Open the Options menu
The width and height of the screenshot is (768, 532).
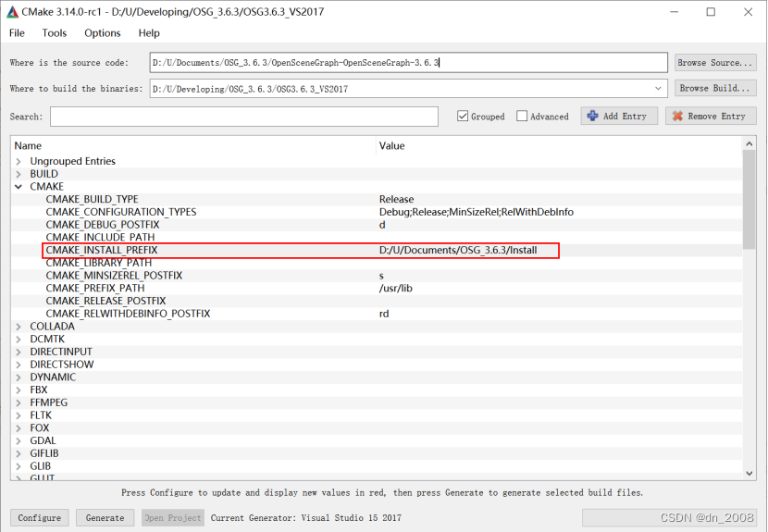coord(103,32)
